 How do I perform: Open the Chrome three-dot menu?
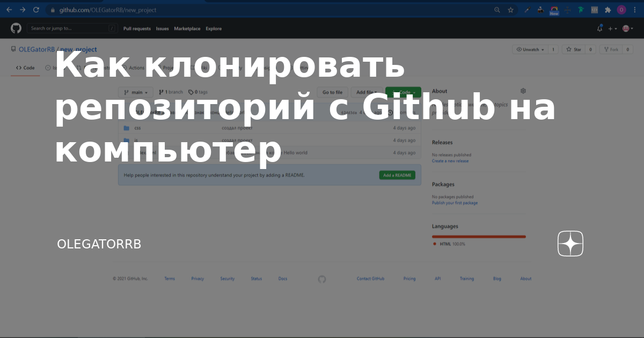coord(635,10)
